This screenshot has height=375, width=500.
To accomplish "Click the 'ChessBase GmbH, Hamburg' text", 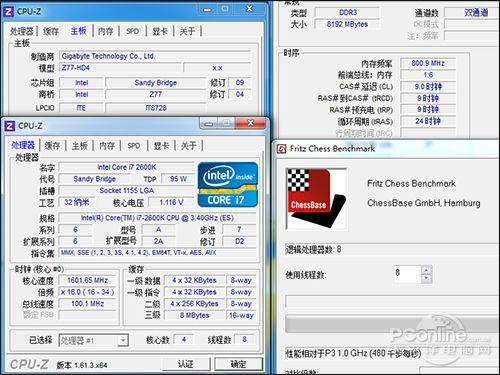I will click(424, 203).
